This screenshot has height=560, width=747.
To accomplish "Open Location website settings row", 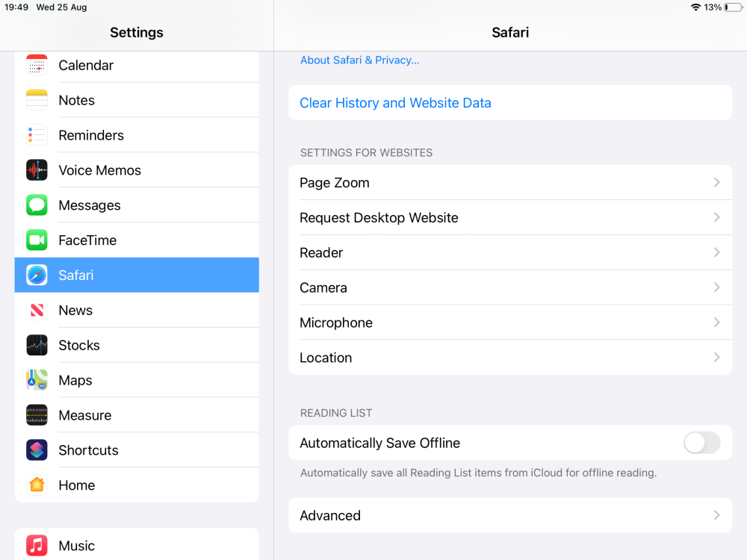I will point(509,358).
